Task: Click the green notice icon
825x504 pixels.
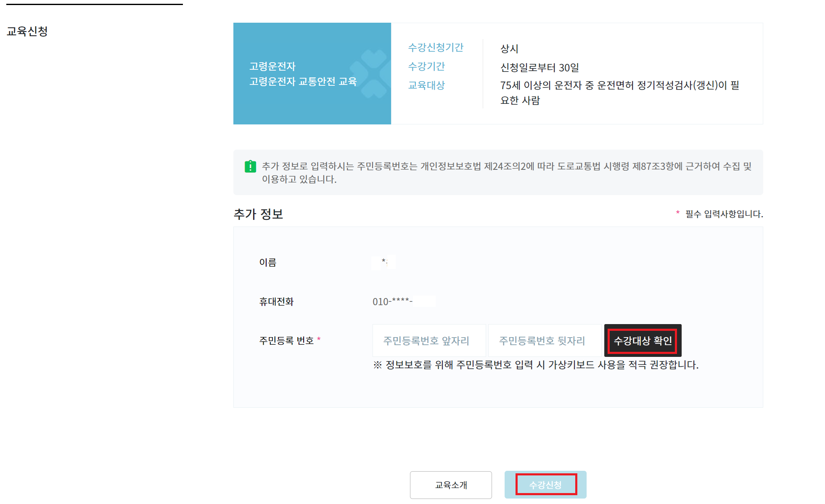Action: (x=250, y=166)
